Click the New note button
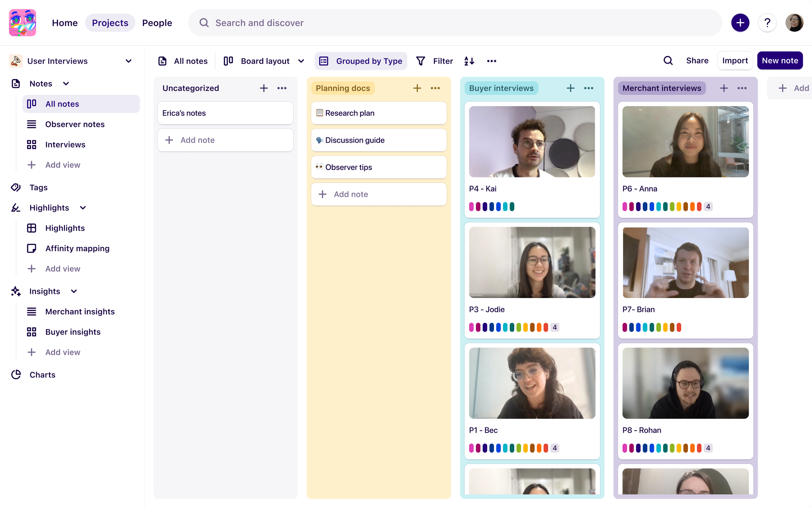This screenshot has width=812, height=508. point(780,60)
